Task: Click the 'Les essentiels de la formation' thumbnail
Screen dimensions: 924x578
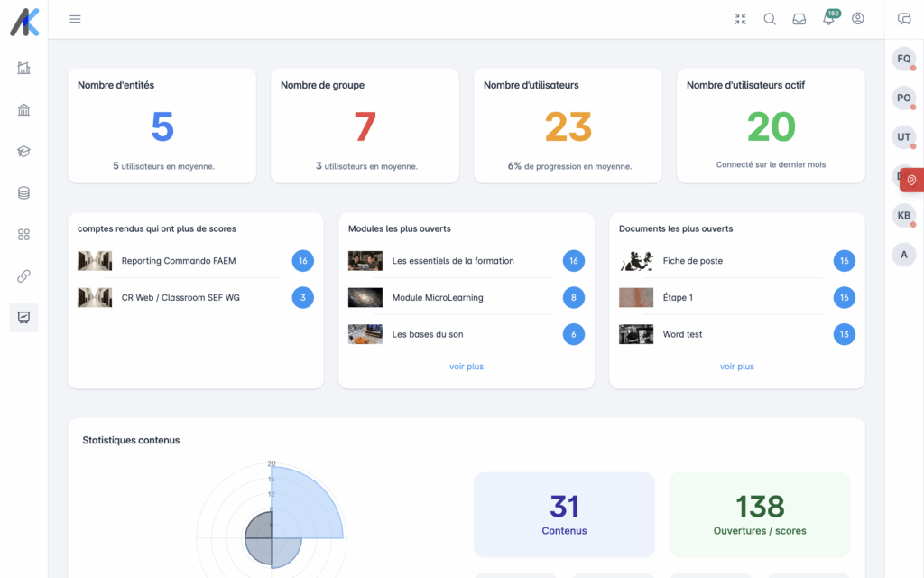Action: pyautogui.click(x=365, y=261)
